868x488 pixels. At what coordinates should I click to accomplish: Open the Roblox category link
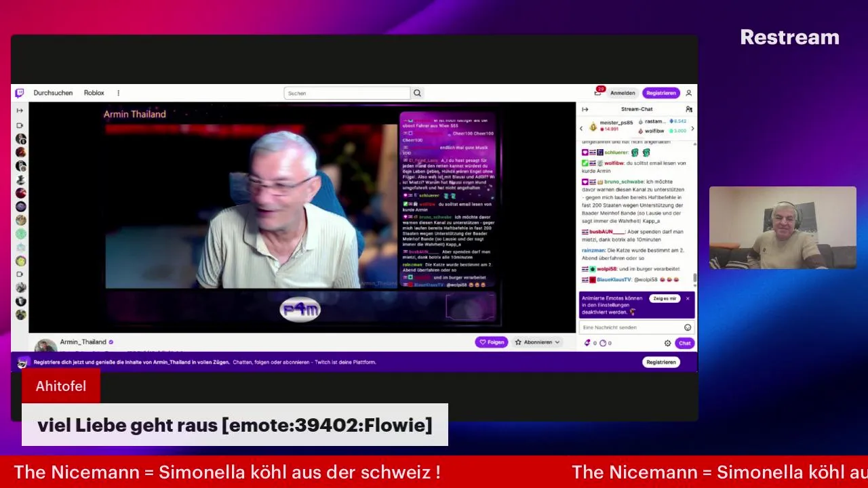94,93
